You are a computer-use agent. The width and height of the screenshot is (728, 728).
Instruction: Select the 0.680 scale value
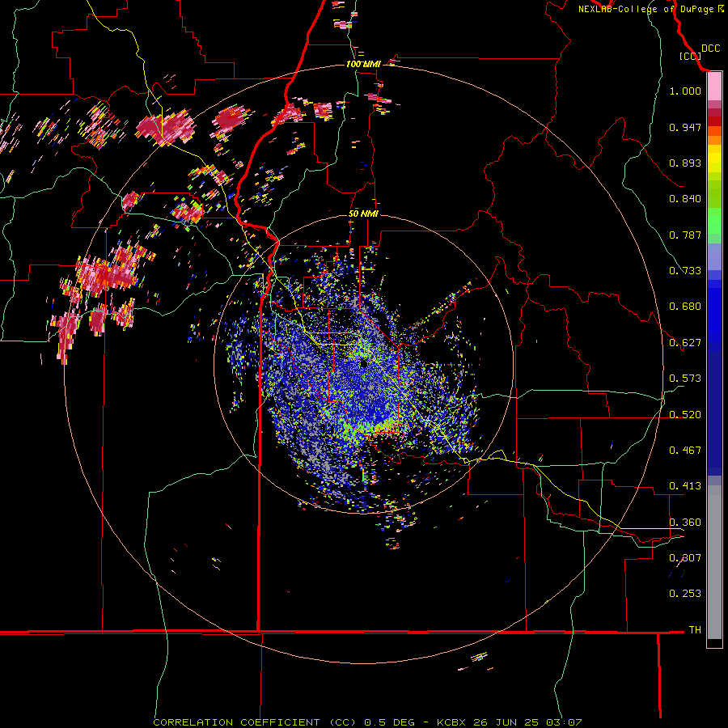685,307
